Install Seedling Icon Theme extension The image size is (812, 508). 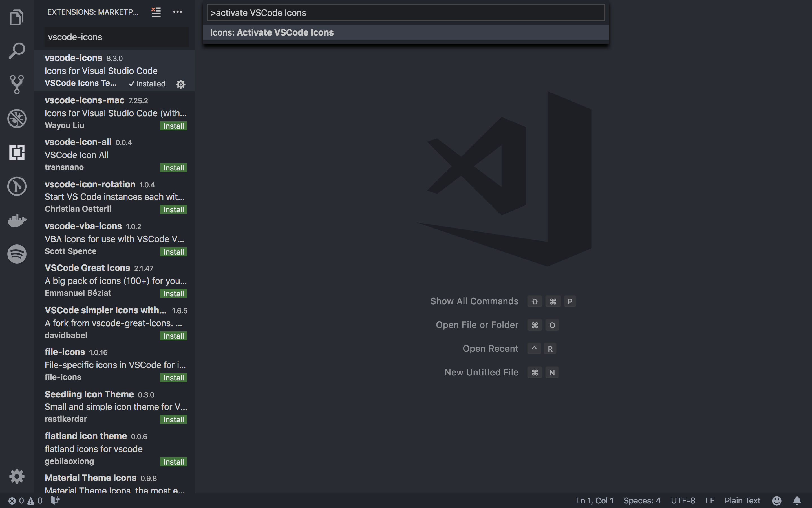point(173,420)
